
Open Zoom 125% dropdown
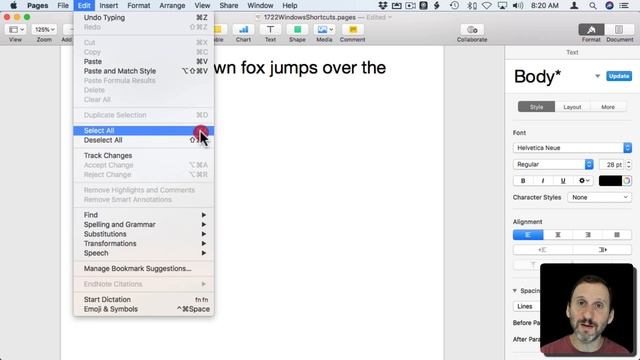pyautogui.click(x=44, y=30)
